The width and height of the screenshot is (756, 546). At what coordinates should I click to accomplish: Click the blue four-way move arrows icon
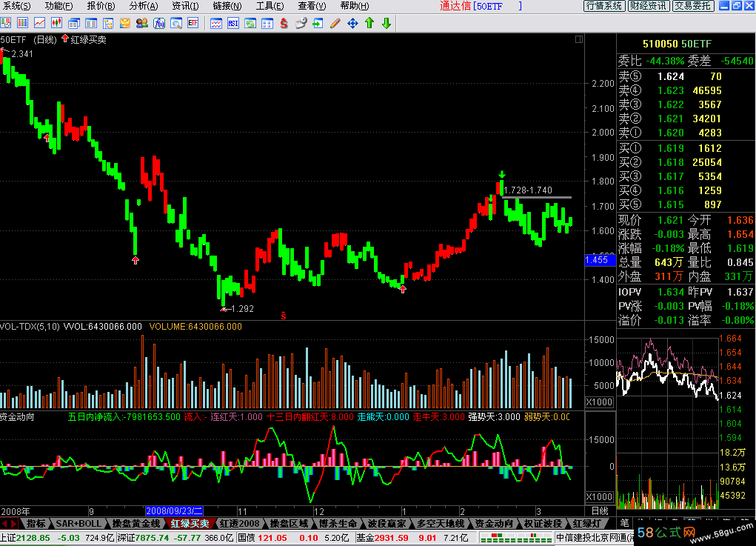[352, 23]
